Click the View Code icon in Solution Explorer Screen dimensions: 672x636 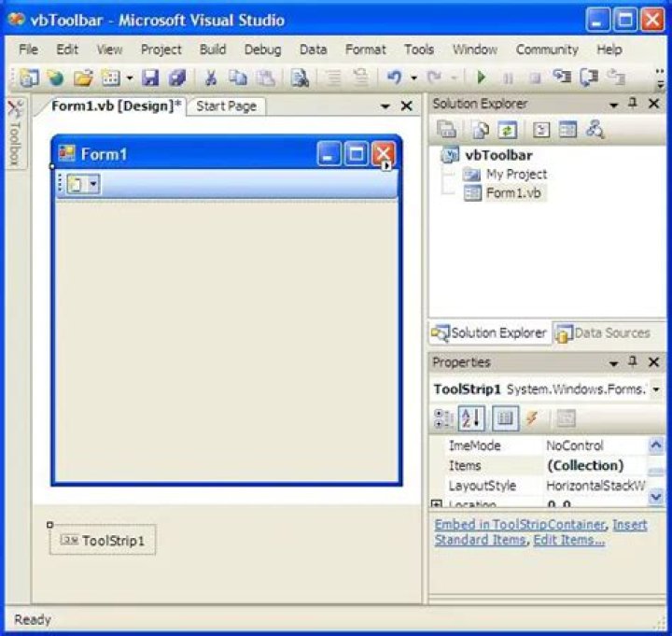pos(540,130)
